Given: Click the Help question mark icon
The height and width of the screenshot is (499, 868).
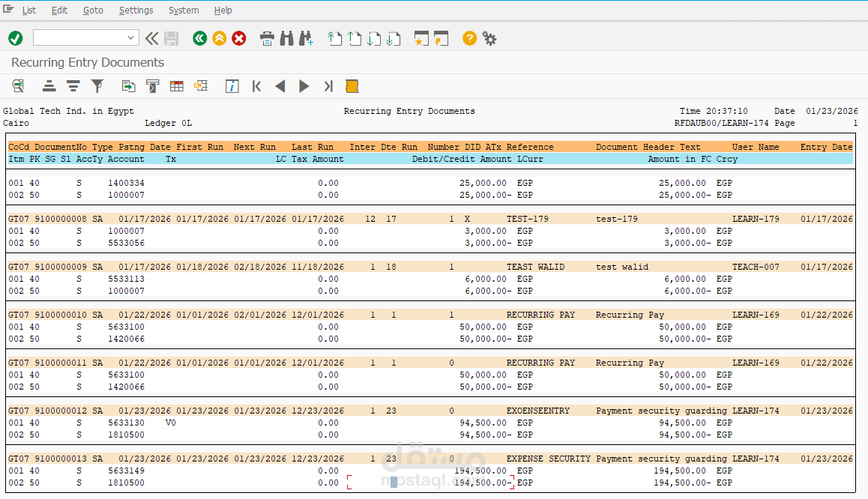Looking at the screenshot, I should pos(468,38).
